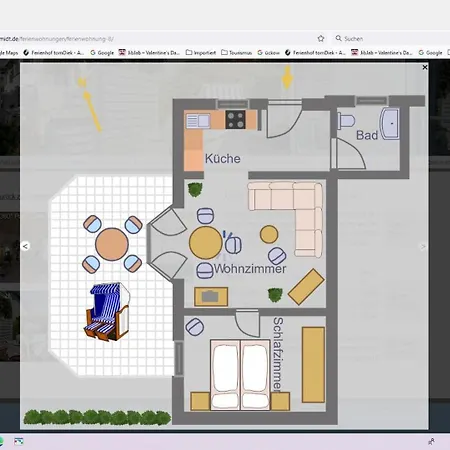Click the magnifier icon in the Suchen field
The height and width of the screenshot is (450, 450).
(x=338, y=38)
